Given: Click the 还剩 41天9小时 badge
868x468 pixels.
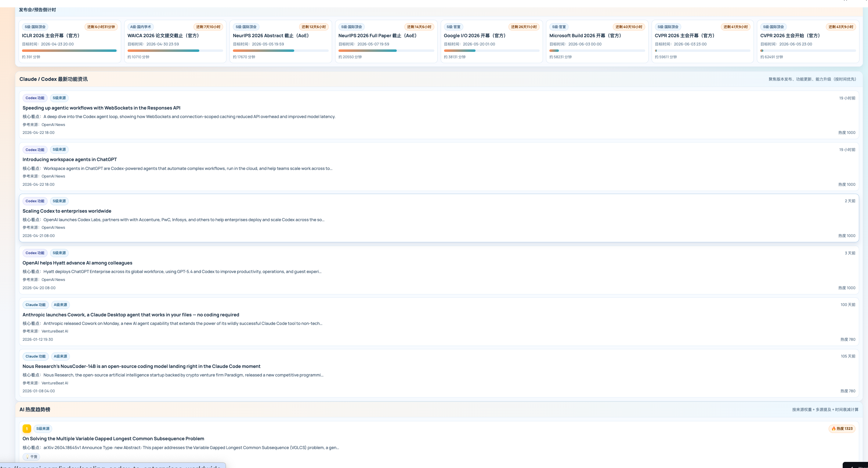Looking at the screenshot, I should click(735, 27).
